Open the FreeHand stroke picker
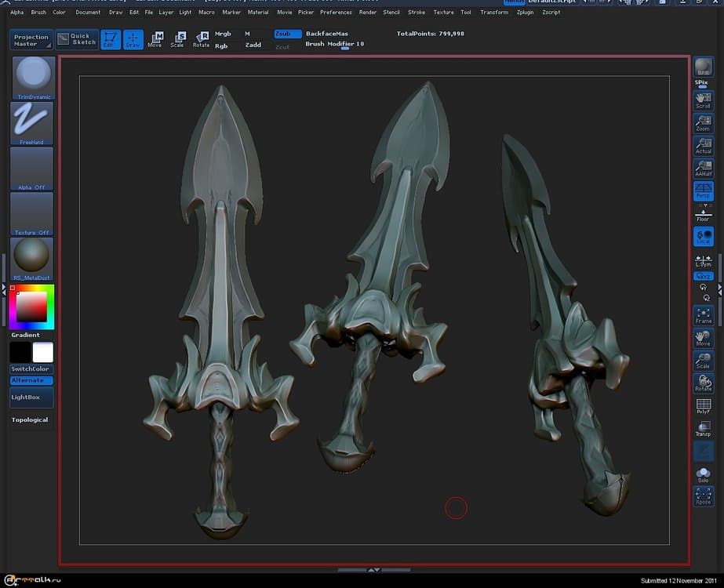Viewport: 724px width, 588px height. (x=33, y=122)
